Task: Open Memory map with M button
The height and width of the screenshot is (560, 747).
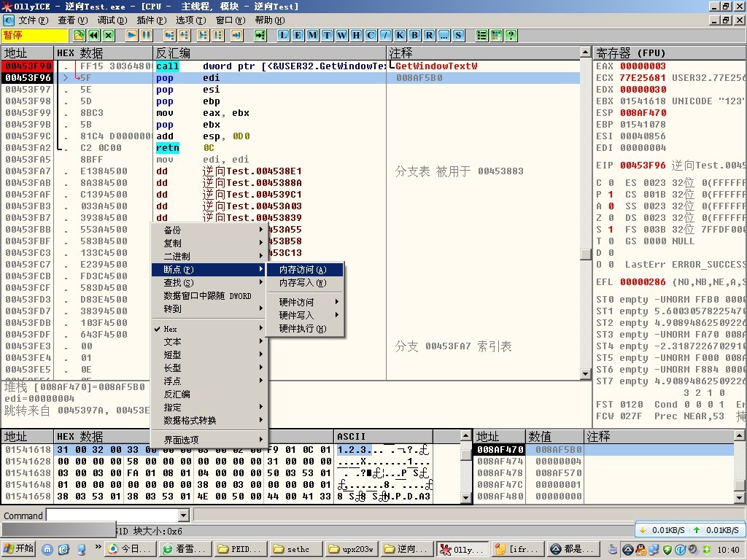Action: click(312, 35)
